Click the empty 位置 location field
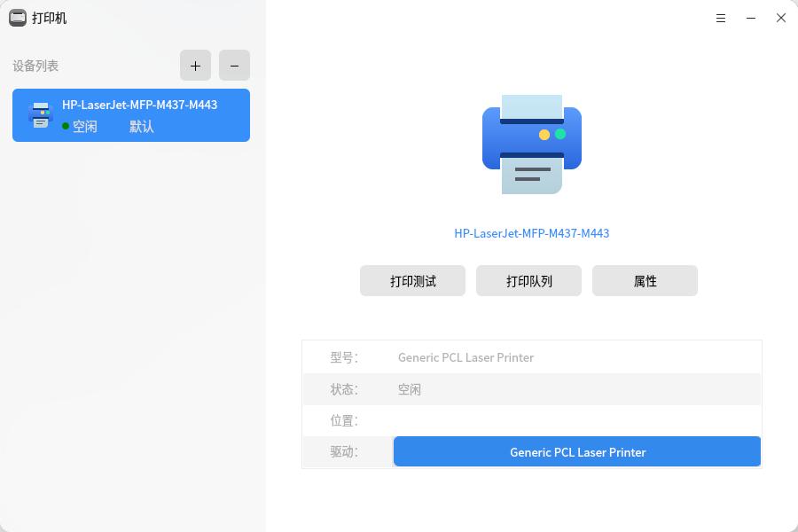Viewport: 798px width, 532px height. (x=576, y=420)
